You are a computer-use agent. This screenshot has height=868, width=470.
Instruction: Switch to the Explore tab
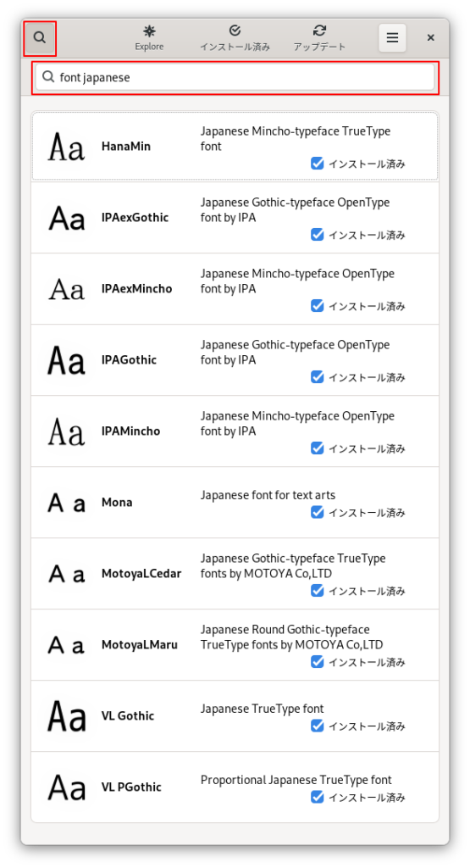149,37
